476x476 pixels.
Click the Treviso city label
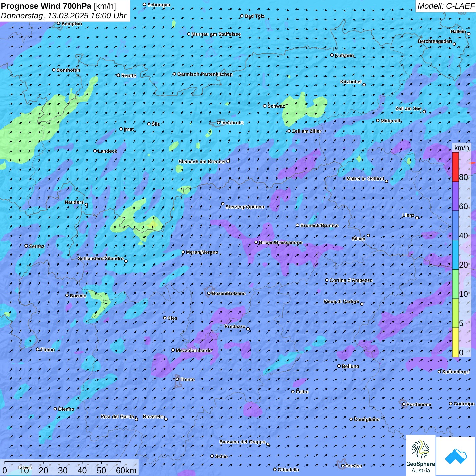click(x=354, y=466)
